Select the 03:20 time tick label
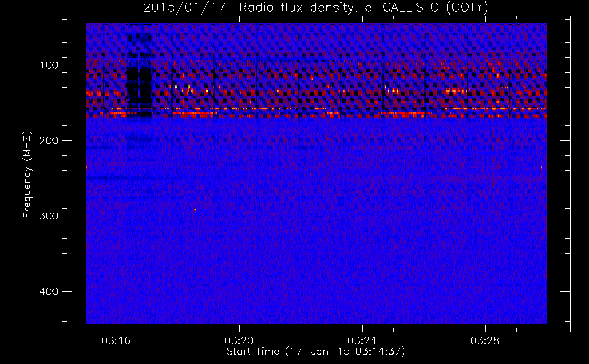The height and width of the screenshot is (364, 589). 239,341
